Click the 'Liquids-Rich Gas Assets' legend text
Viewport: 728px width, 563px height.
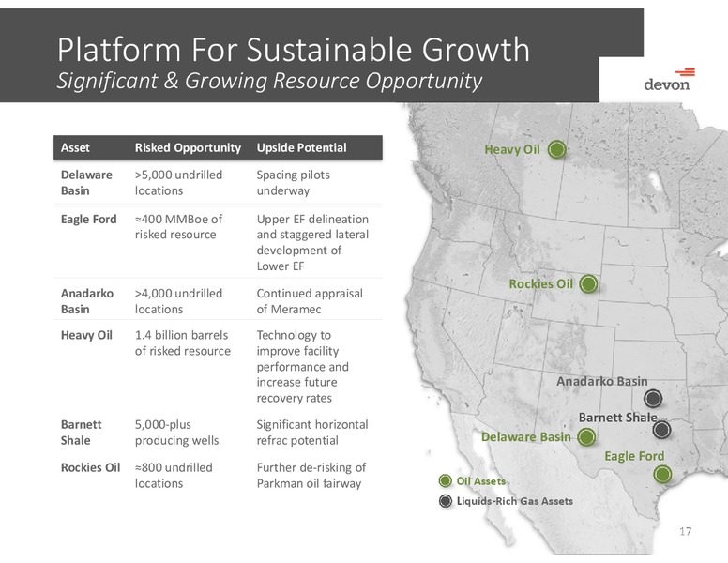[x=515, y=501]
